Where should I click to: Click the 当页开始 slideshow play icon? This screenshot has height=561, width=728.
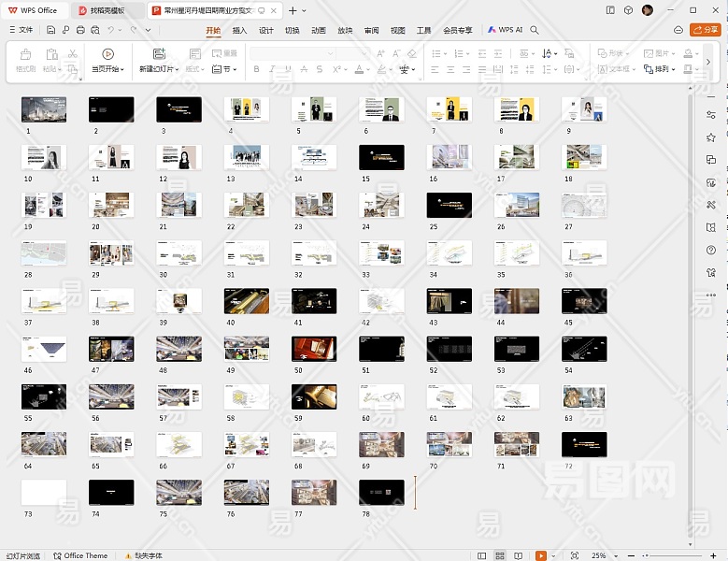[x=107, y=54]
